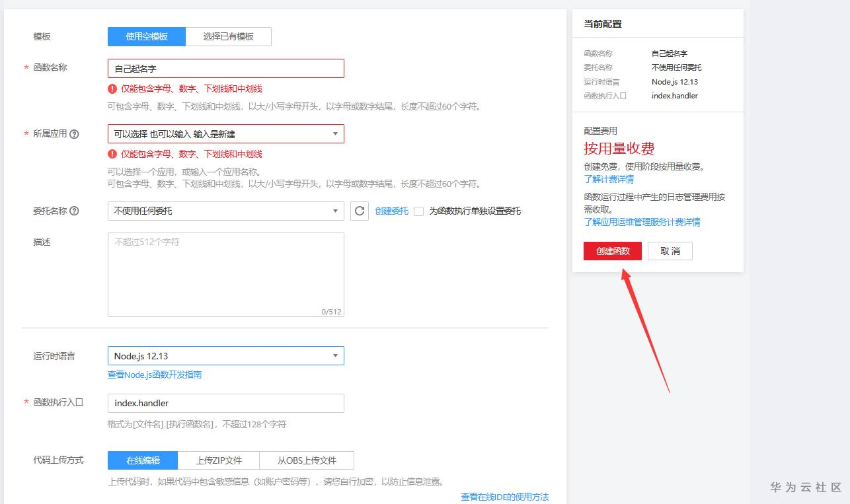Open 查看在线IDE的使用方法 link
Screen dimensions: 850x504
506,496
